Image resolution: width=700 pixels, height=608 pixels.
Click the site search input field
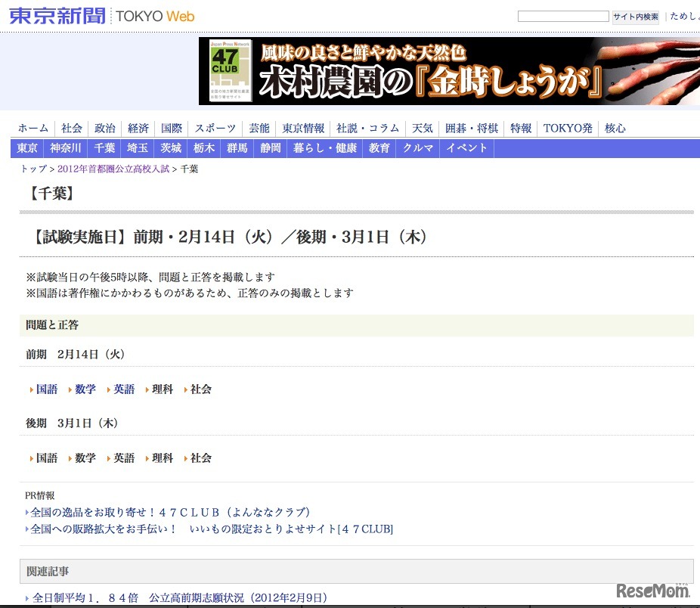click(x=564, y=16)
